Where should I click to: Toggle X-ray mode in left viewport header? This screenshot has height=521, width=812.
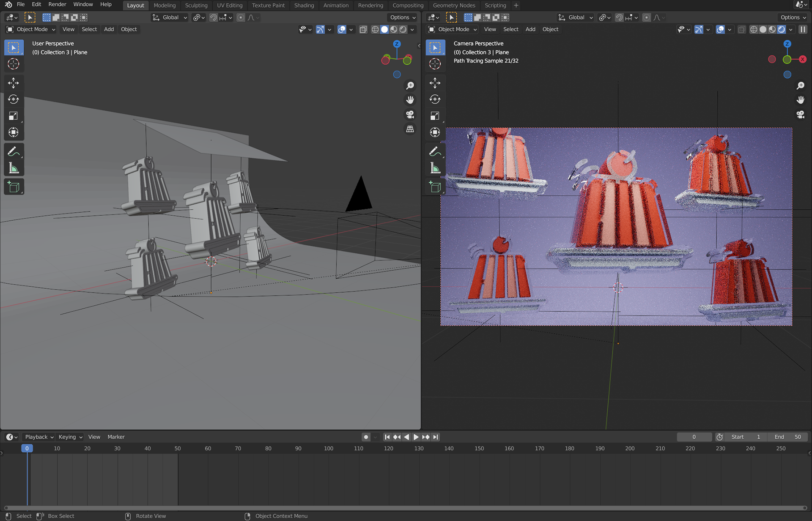click(x=363, y=29)
